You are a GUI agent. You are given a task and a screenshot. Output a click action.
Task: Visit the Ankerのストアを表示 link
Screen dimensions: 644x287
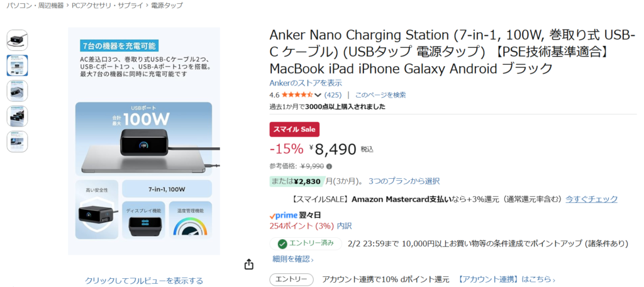tap(306, 82)
